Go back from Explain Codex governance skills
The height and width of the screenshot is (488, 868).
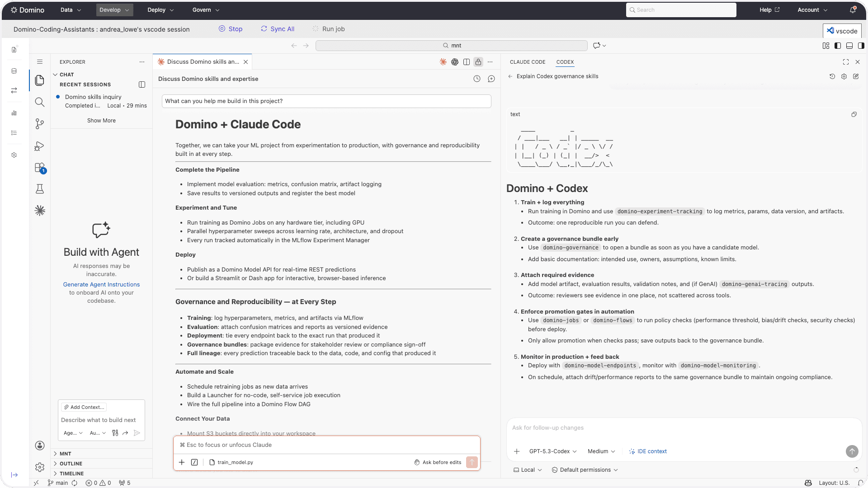click(x=510, y=76)
